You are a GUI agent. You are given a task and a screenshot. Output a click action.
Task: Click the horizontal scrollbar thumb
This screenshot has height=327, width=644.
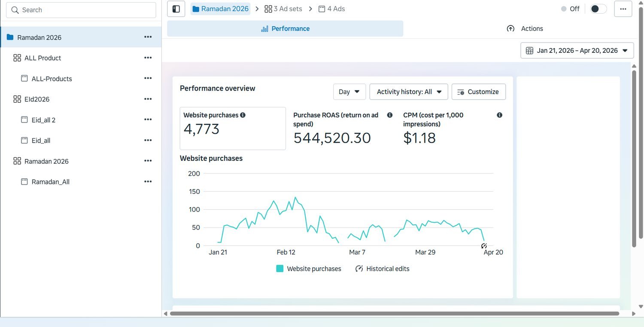coord(394,314)
